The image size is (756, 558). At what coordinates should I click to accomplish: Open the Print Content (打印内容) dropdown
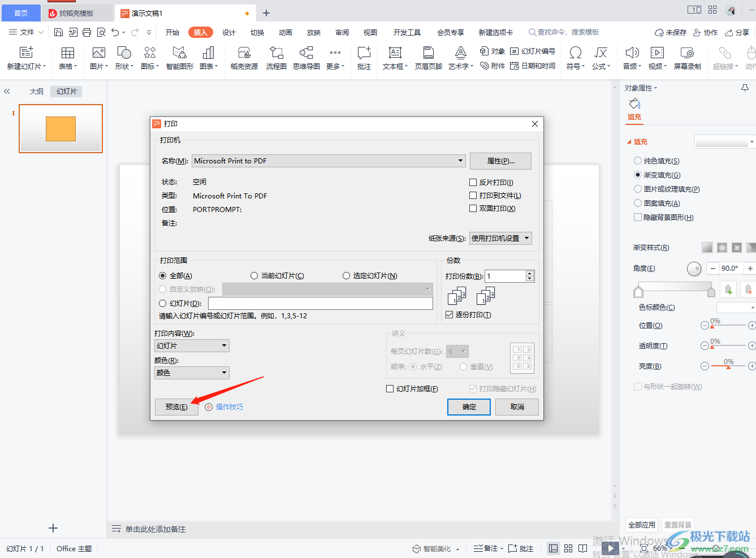click(192, 346)
